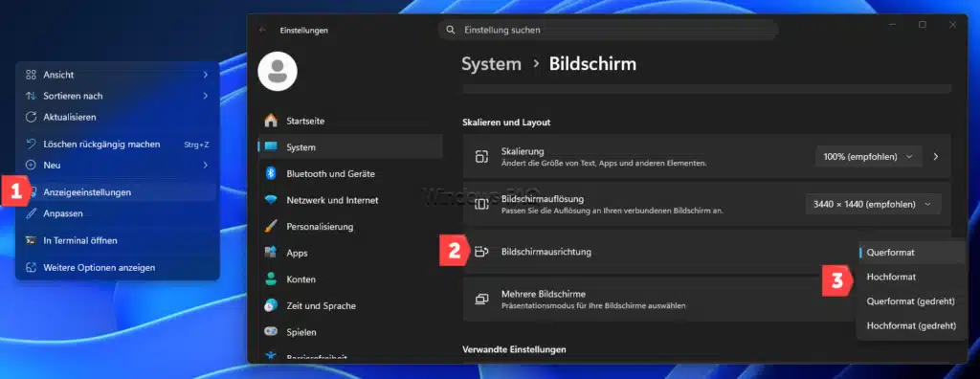The height and width of the screenshot is (379, 980).
Task: Click the Spielen gamepad icon
Action: [271, 332]
